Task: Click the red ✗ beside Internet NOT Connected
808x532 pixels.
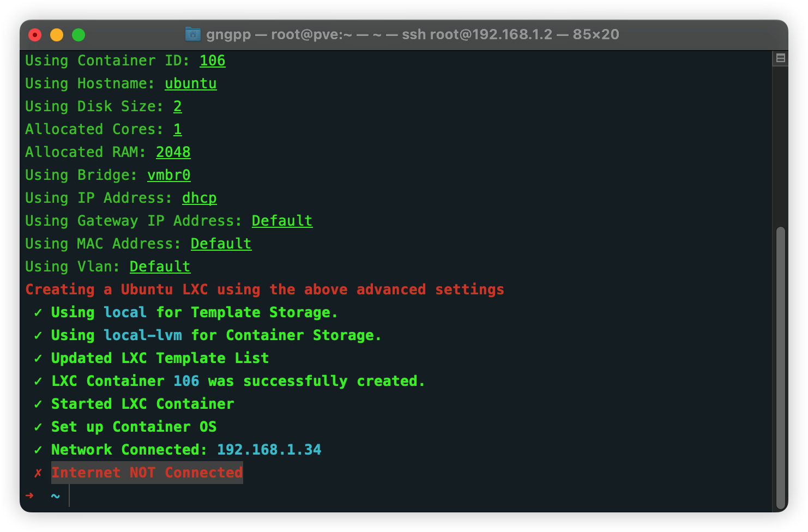Action: click(37, 473)
